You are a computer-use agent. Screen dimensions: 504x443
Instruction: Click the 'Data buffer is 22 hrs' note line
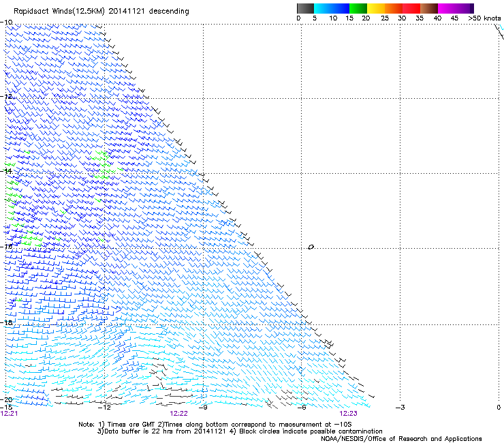coord(240,431)
